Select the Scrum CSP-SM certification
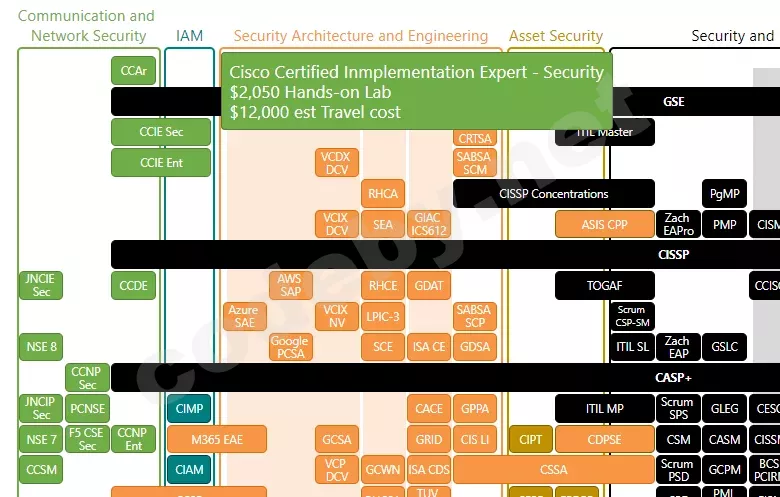The height and width of the screenshot is (497, 780). click(x=632, y=316)
